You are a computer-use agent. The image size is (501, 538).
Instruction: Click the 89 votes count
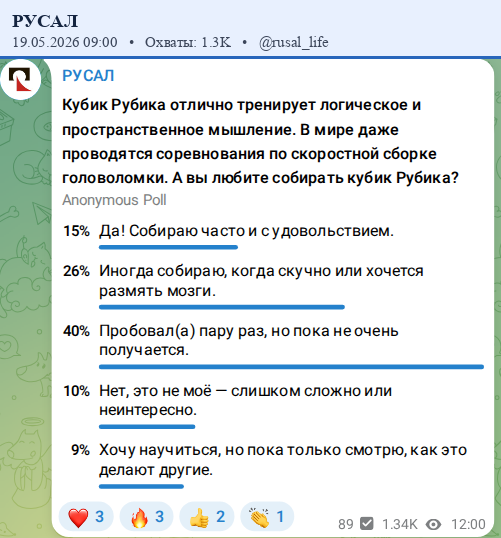pyautogui.click(x=346, y=524)
